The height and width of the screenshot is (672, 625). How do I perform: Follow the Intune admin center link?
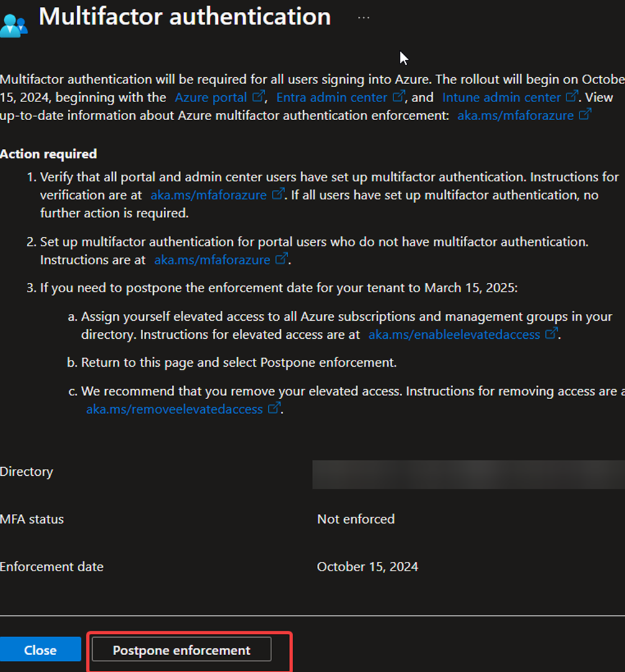pyautogui.click(x=502, y=98)
